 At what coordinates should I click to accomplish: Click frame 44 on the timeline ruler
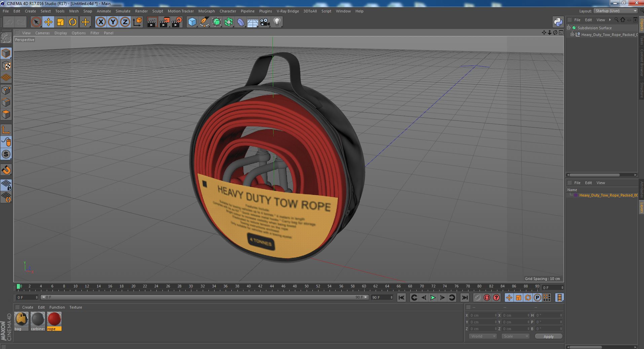[272, 287]
